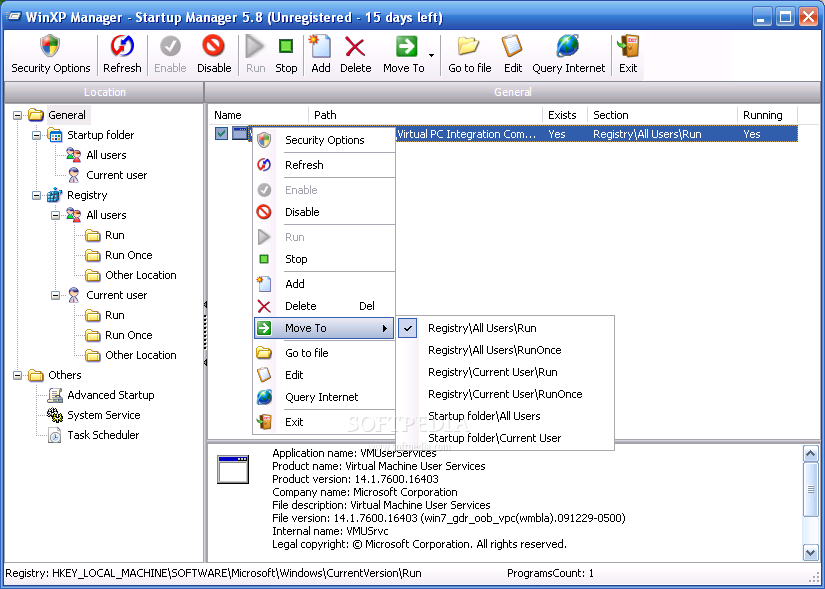Choose Add in context menu
This screenshot has width=825, height=589.
(x=324, y=284)
